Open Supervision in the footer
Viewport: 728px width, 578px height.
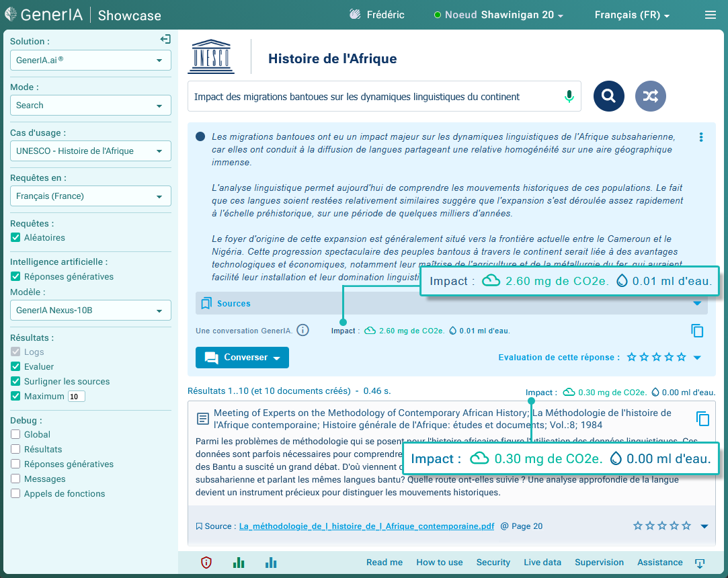point(600,563)
